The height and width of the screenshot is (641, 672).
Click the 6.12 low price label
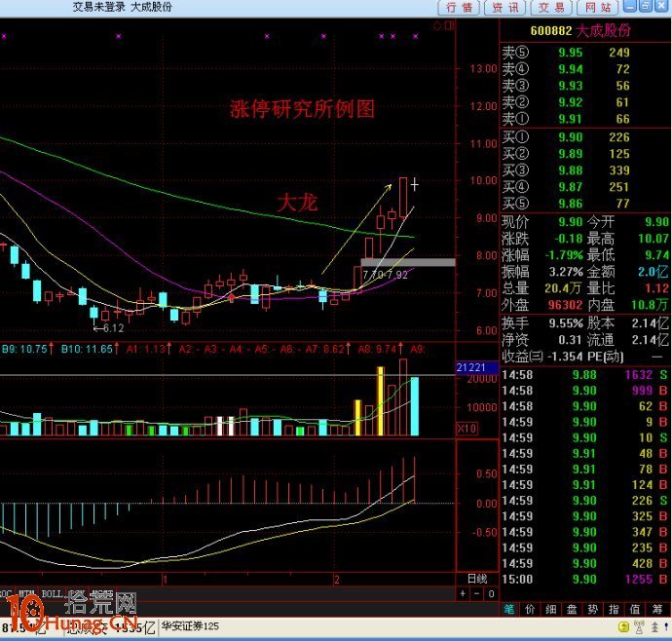[x=113, y=328]
